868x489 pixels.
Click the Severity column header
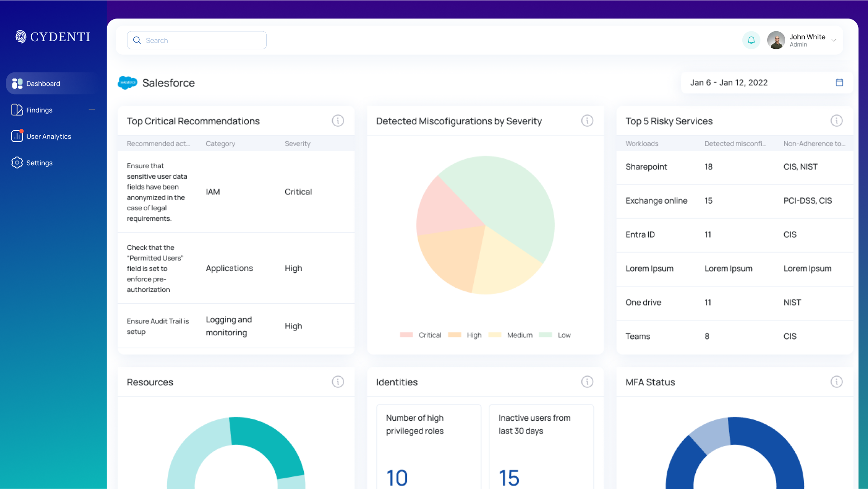click(x=297, y=143)
